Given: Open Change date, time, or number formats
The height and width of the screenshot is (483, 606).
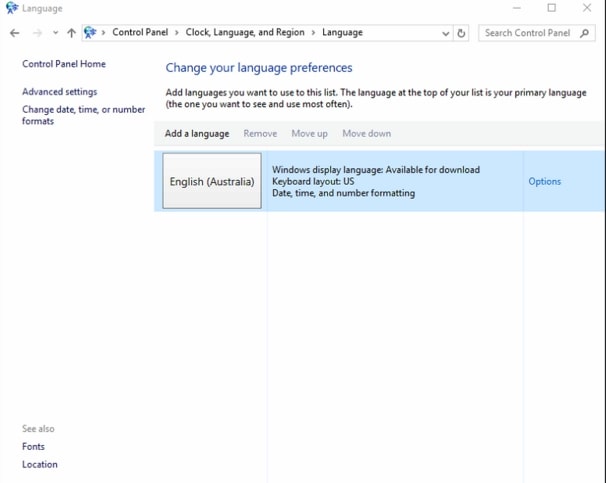Looking at the screenshot, I should point(83,115).
